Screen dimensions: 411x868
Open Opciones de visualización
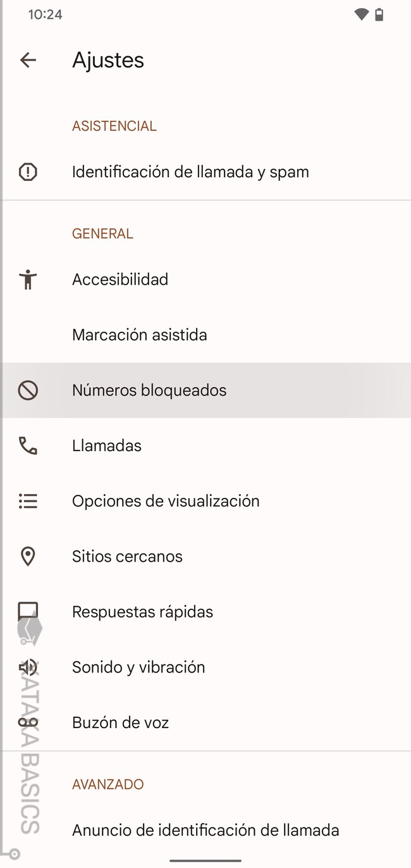pos(166,501)
